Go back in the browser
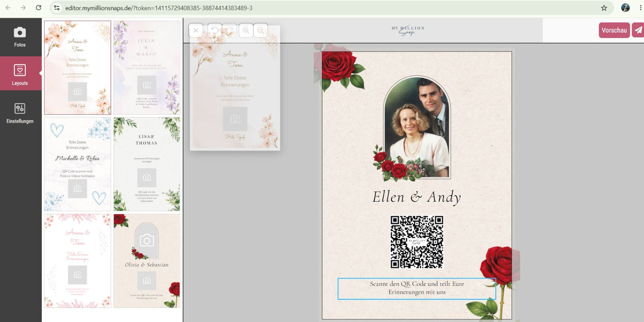This screenshot has height=322, width=644. point(8,8)
